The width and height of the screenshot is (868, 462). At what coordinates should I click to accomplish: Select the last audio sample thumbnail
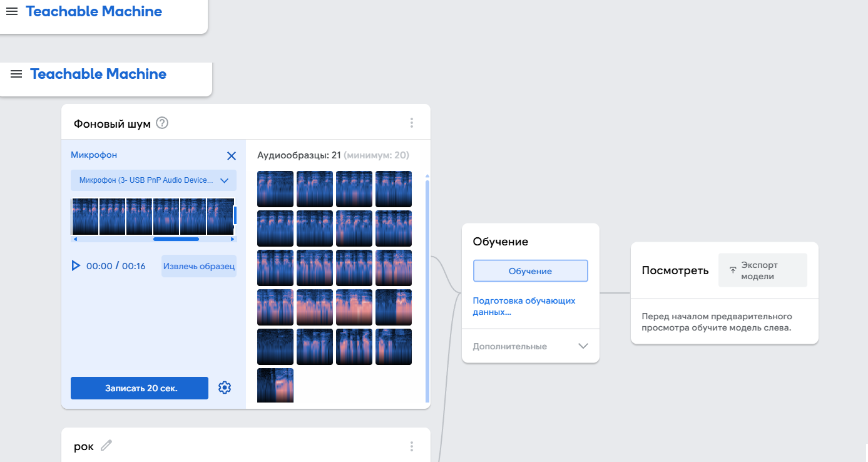(275, 385)
